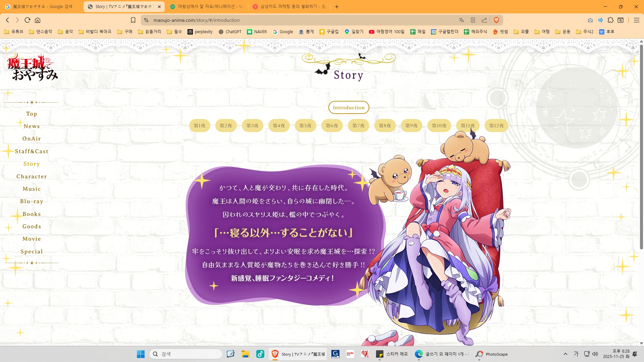The height and width of the screenshot is (362, 644).
Task: Open the 댄스음악 bookmarks folder
Action: pos(41,32)
